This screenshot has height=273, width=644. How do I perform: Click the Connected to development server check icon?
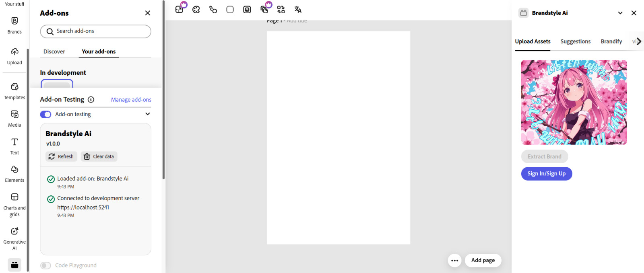[51, 199]
